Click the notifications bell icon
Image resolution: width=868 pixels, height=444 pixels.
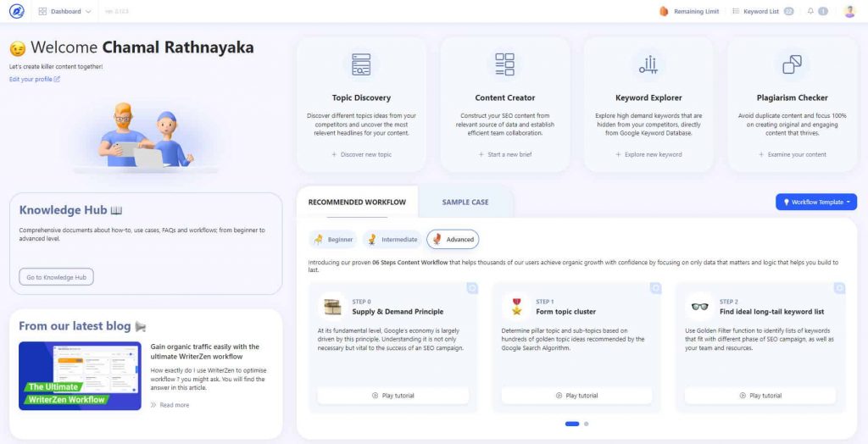810,11
